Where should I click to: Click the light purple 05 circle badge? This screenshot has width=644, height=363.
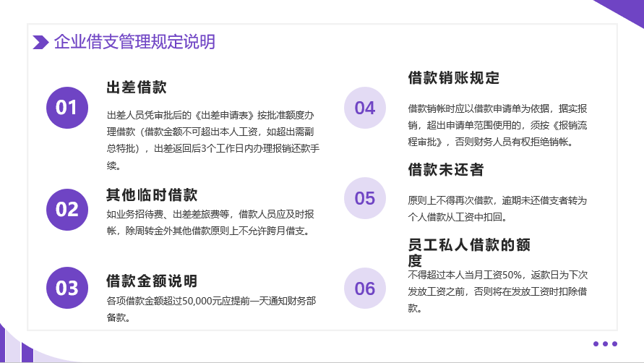point(365,198)
